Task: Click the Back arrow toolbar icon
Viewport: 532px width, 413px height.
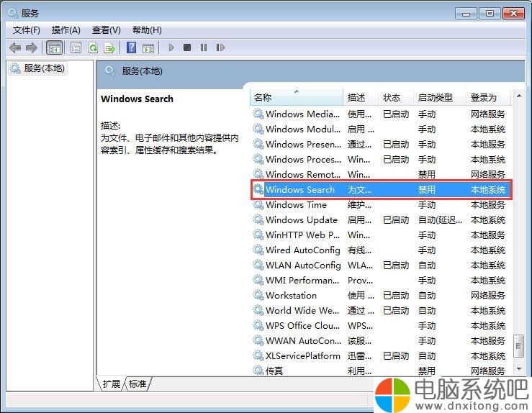Action: point(15,47)
